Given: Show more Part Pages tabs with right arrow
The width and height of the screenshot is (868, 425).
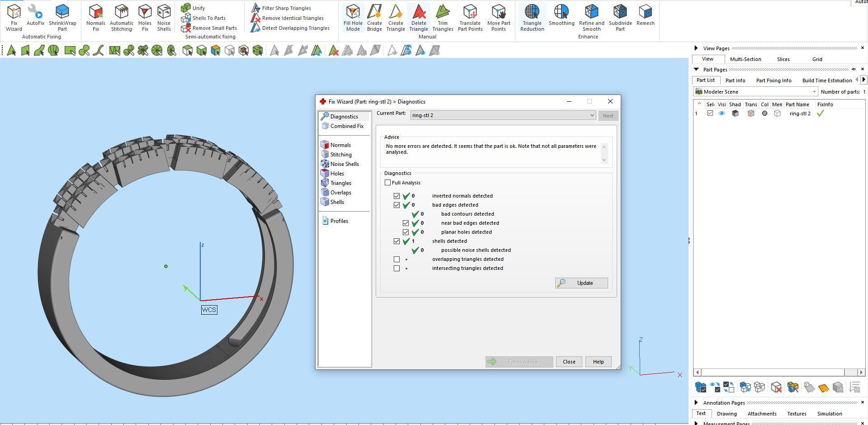Looking at the screenshot, I should pos(863,80).
